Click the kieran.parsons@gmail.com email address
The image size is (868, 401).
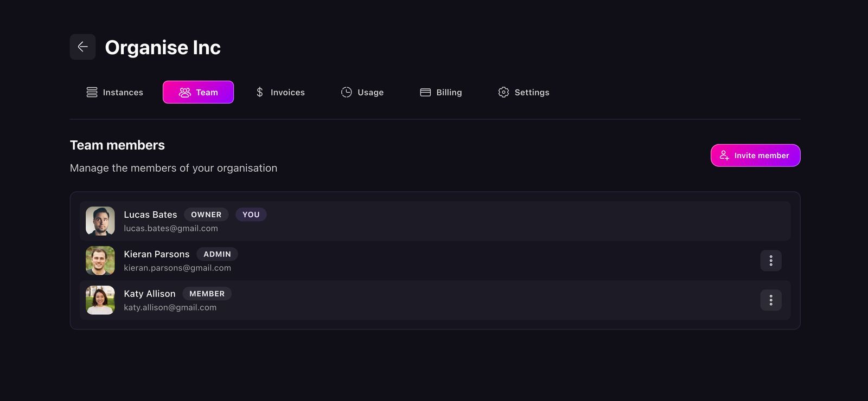[177, 268]
